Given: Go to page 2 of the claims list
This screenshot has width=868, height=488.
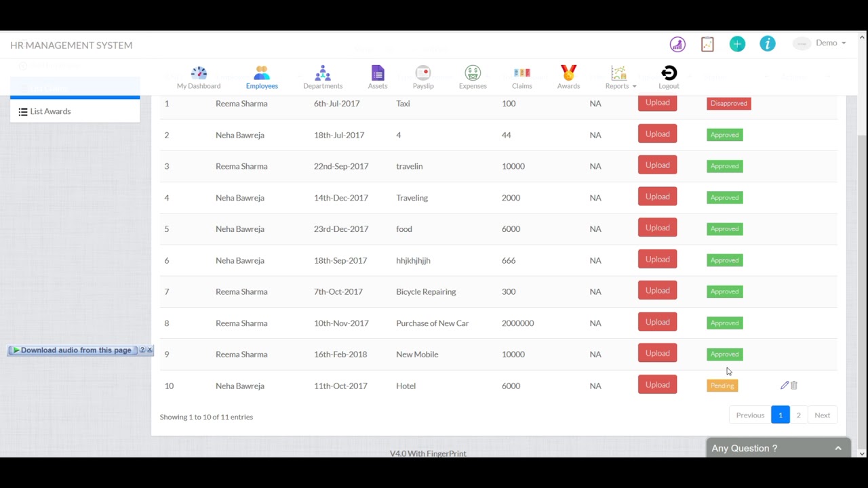Looking at the screenshot, I should 798,415.
